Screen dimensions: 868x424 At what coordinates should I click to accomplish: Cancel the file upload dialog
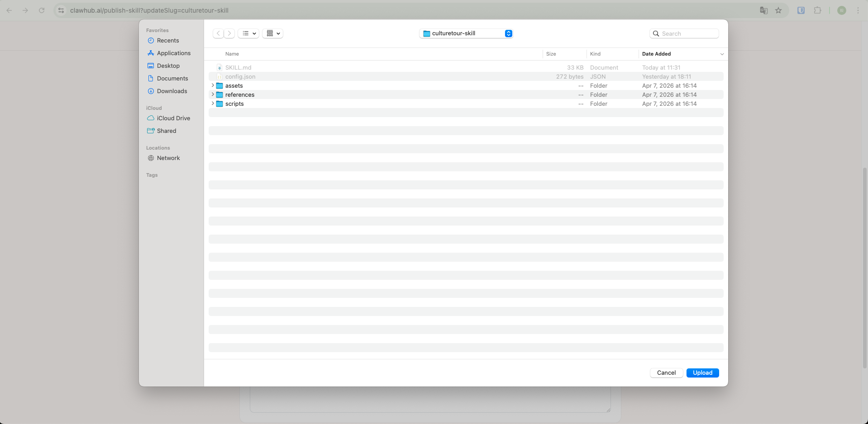tap(666, 373)
